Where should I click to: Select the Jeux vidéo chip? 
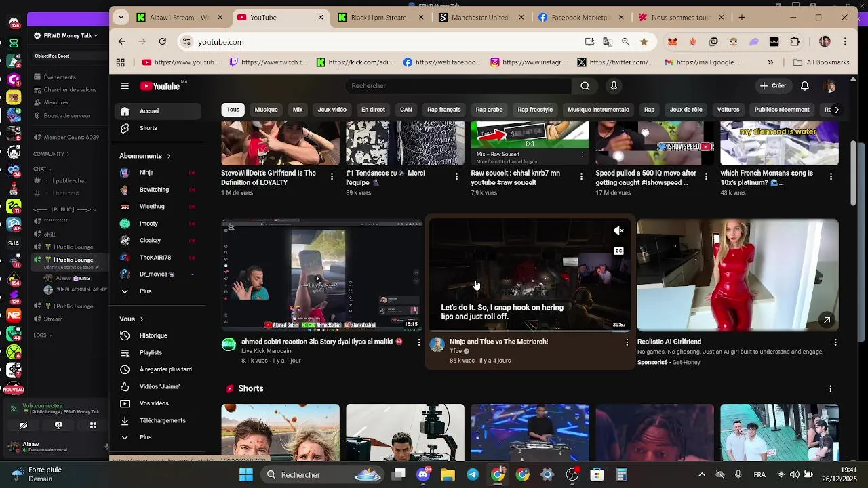coord(332,110)
